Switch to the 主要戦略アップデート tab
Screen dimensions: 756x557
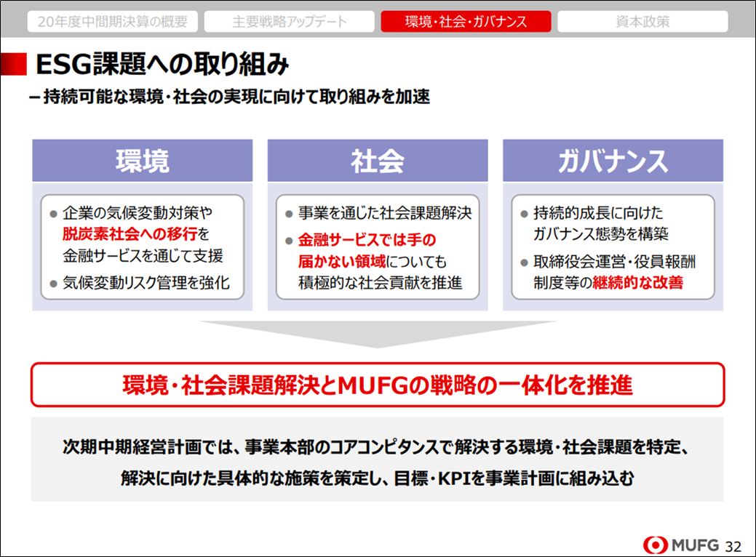pyautogui.click(x=290, y=22)
